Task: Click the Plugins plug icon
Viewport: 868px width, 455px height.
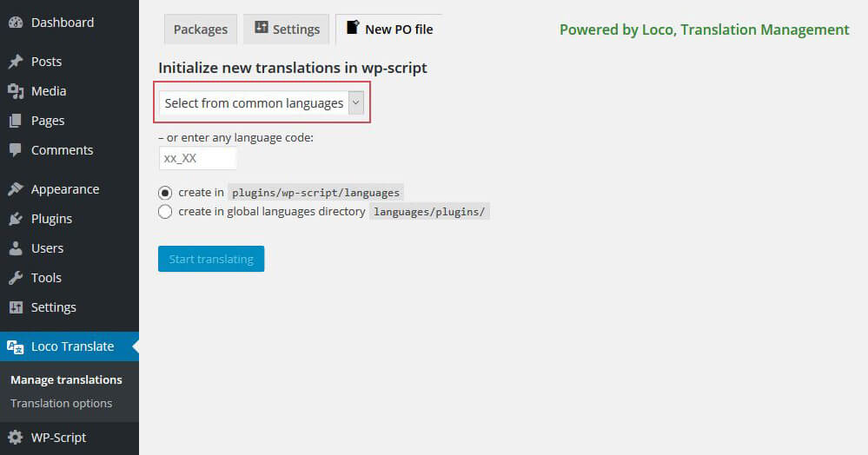Action: 16,219
